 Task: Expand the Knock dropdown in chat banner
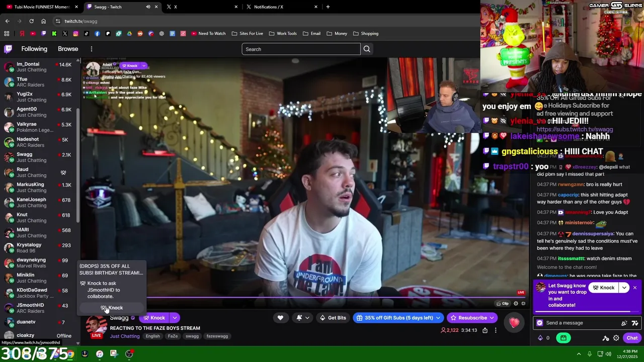click(x=624, y=288)
